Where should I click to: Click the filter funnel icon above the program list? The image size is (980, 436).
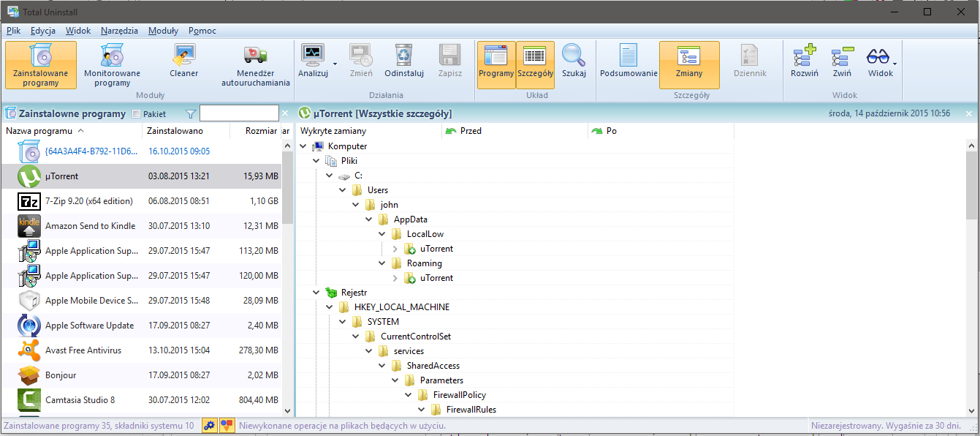(191, 113)
